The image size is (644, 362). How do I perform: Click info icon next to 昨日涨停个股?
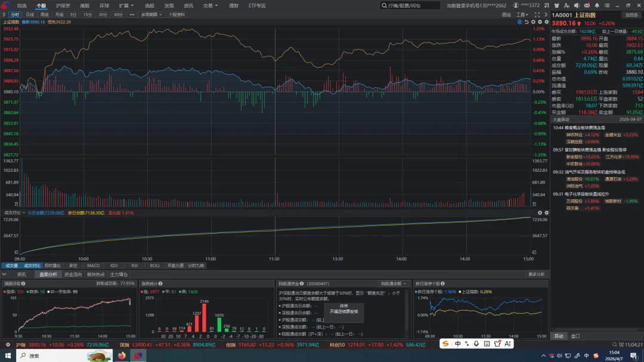442,283
